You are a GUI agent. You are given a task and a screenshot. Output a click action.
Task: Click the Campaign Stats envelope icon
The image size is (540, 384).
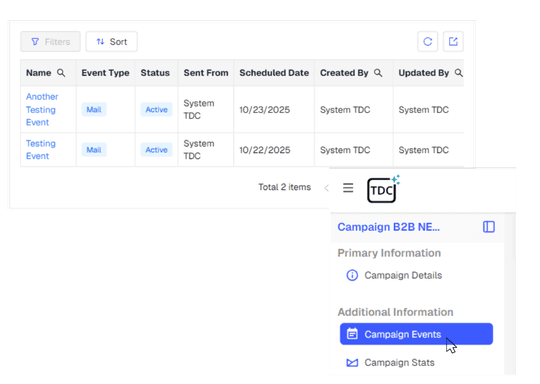point(352,363)
